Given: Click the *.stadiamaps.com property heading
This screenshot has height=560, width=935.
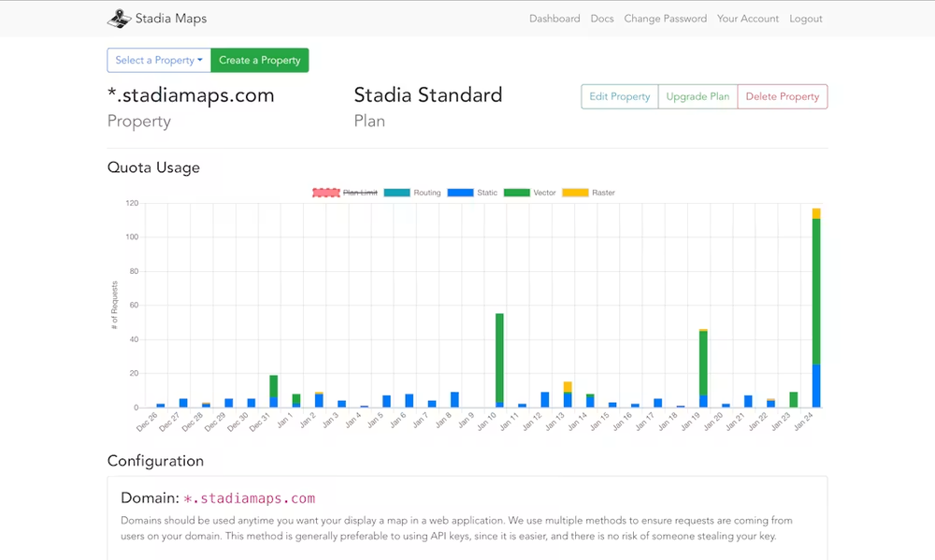Looking at the screenshot, I should click(x=191, y=95).
